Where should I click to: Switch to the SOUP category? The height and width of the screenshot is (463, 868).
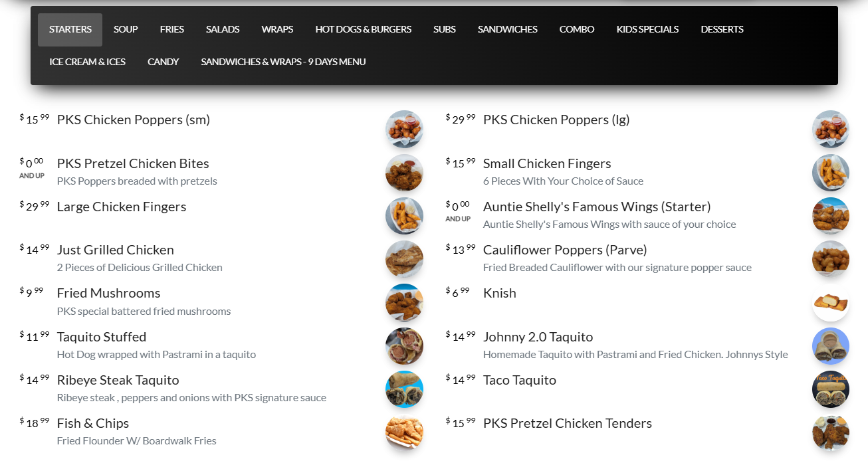[x=125, y=29]
